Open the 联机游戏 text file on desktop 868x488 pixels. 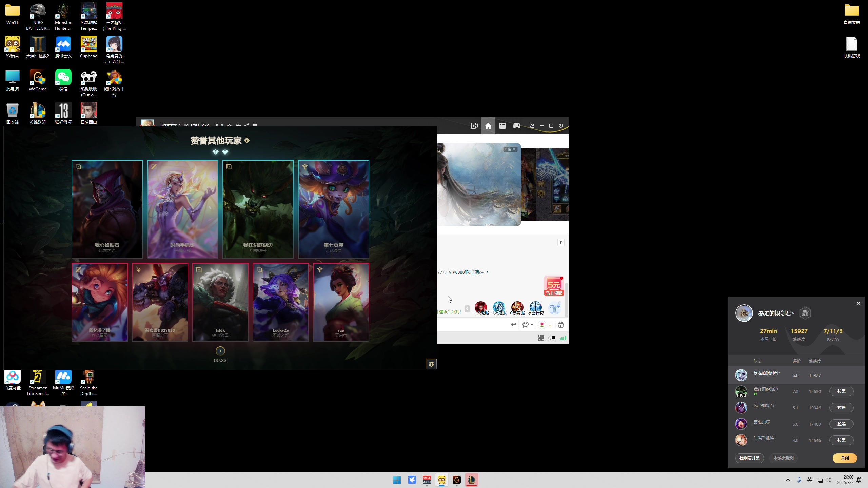pos(851,47)
